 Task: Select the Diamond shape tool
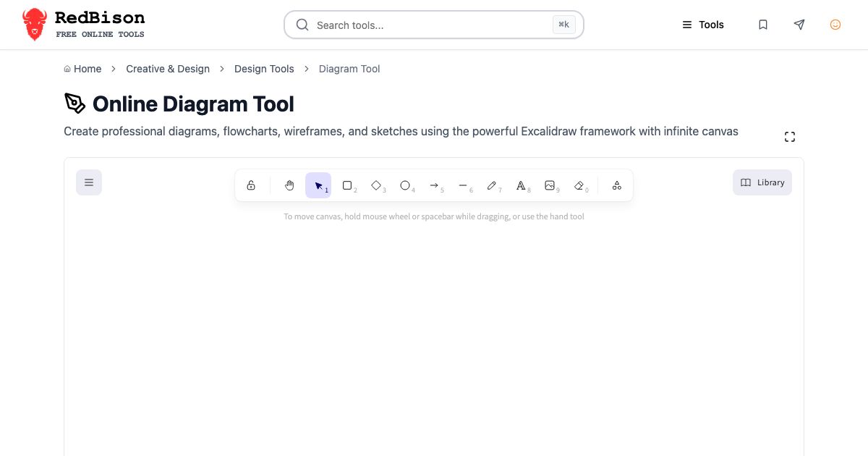(376, 185)
